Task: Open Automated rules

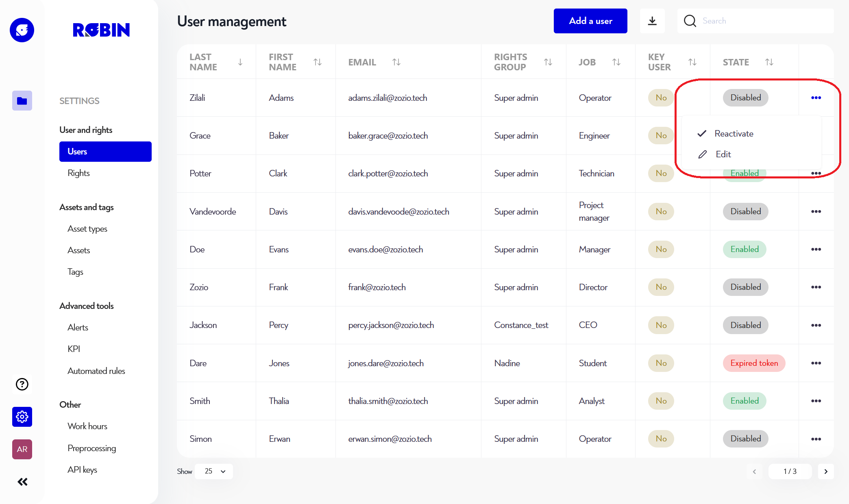Action: [96, 371]
